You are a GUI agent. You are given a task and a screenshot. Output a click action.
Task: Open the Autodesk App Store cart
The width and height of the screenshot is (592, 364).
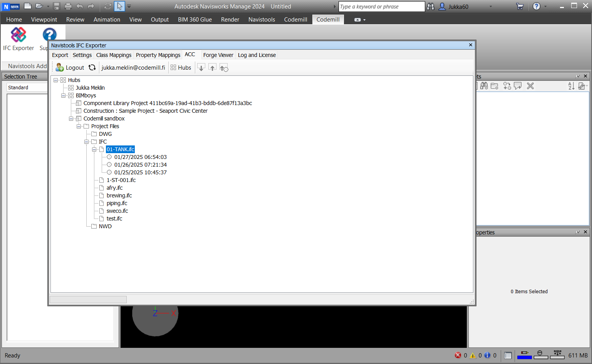click(520, 6)
